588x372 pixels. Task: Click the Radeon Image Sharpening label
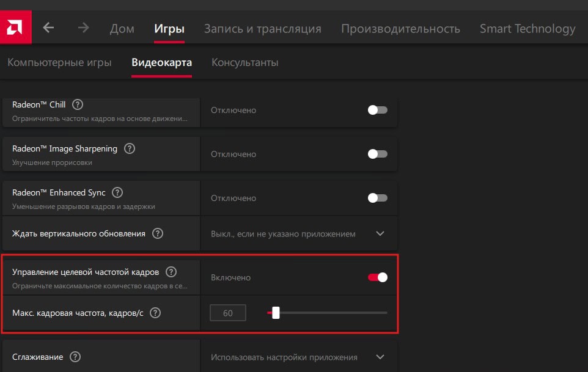(65, 148)
